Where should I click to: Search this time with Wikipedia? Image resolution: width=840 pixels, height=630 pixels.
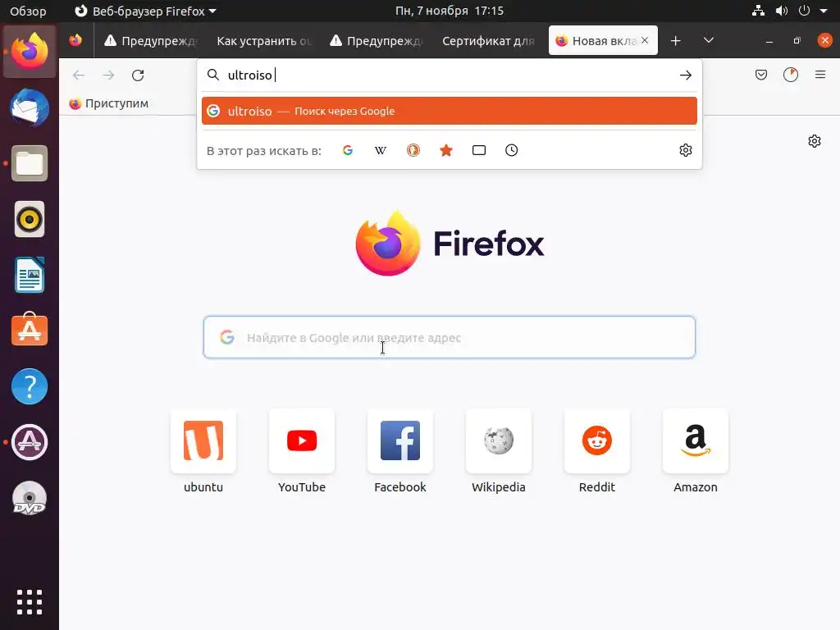click(381, 151)
